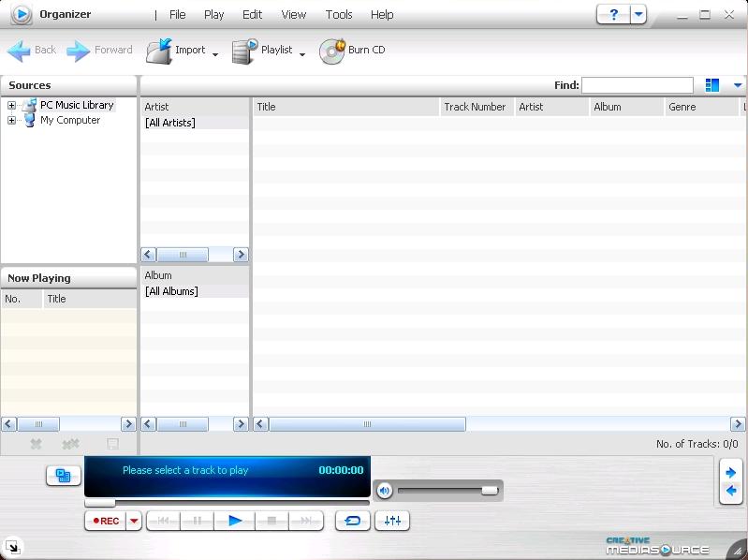748x560 pixels.
Task: Click the play button
Action: pos(235,521)
